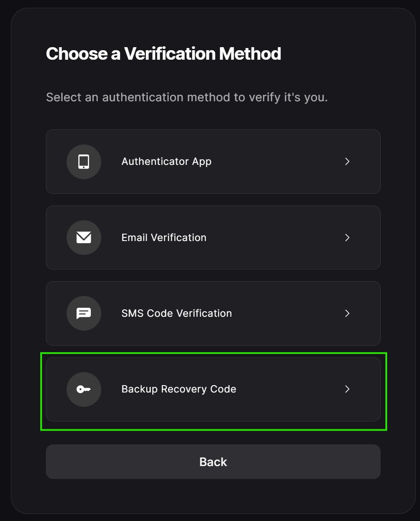
Task: Click the subtitle about selecting authentication method
Action: 187,97
